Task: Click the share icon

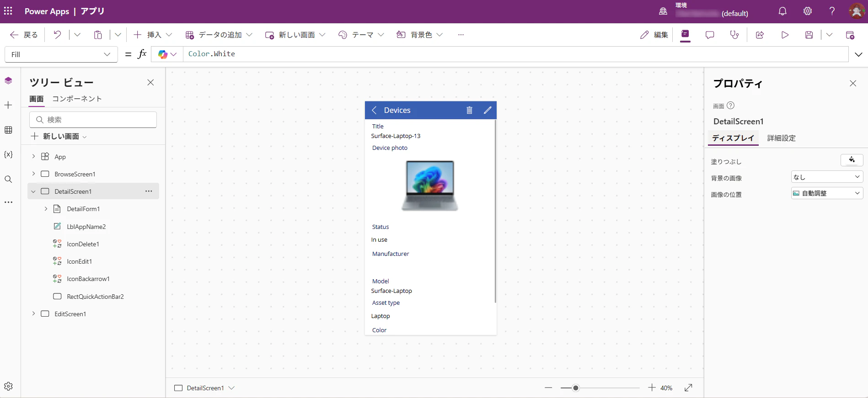Action: click(760, 35)
